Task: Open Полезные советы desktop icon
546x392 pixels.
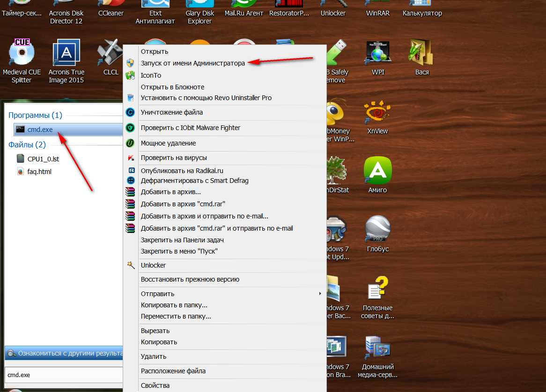Action: coord(377,298)
